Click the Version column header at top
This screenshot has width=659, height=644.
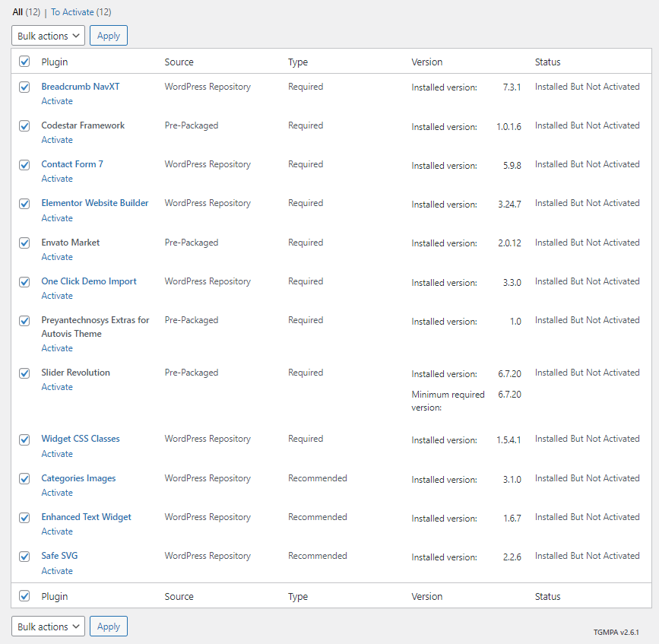click(x=427, y=62)
